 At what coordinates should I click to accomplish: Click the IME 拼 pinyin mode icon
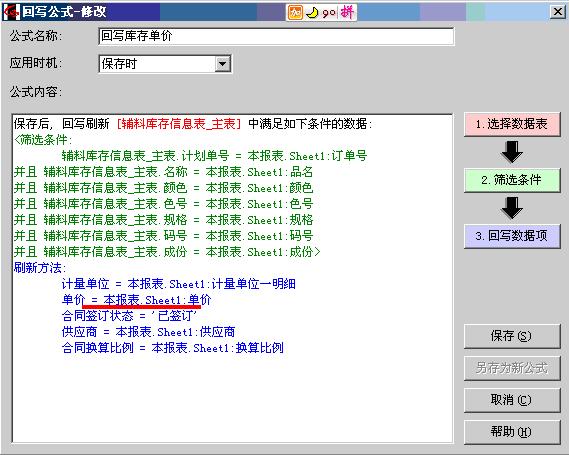(347, 13)
